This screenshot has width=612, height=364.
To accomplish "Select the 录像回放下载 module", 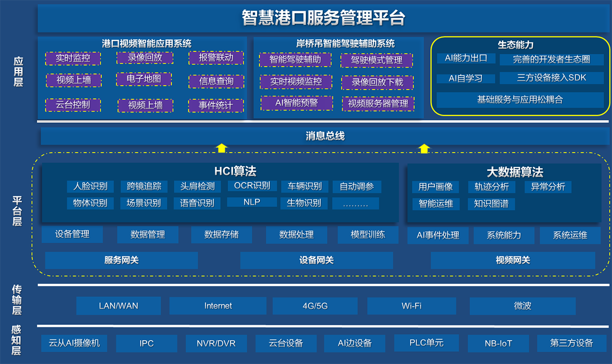I will point(377,82).
